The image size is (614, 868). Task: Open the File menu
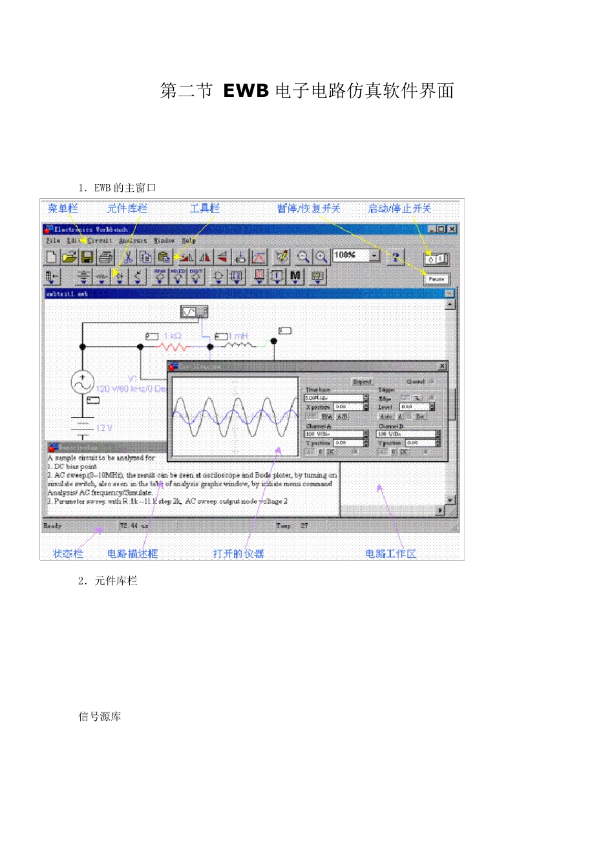click(x=52, y=240)
